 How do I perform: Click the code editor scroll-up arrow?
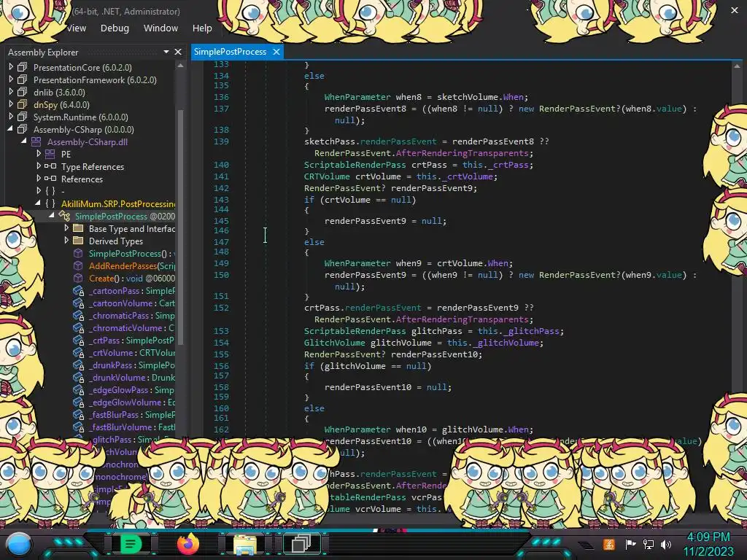(737, 66)
